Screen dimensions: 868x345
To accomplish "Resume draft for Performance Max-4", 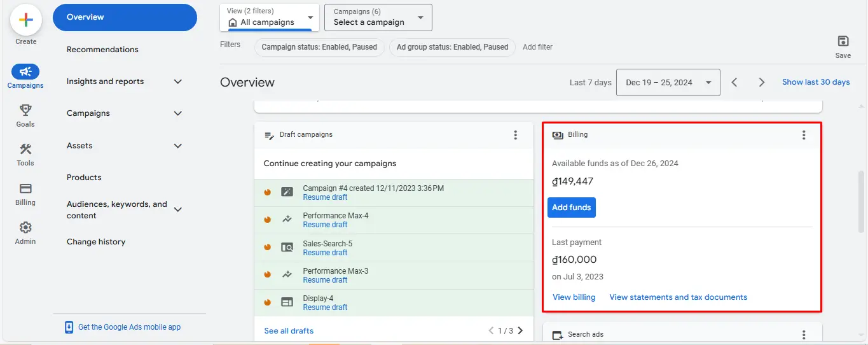I will point(325,225).
